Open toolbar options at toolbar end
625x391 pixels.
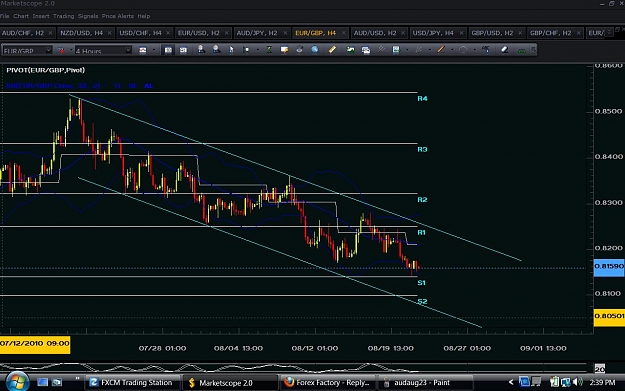point(533,50)
